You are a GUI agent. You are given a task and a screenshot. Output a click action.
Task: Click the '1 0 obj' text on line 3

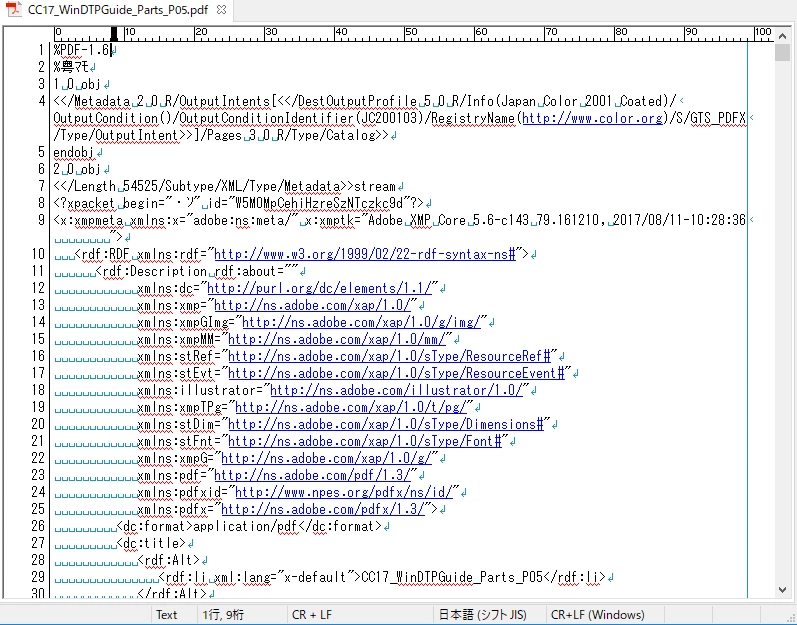(x=77, y=84)
